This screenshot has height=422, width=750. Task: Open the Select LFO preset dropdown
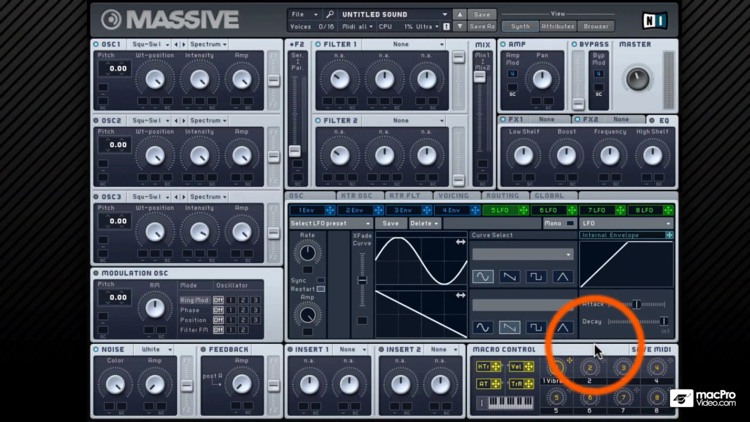click(x=331, y=223)
